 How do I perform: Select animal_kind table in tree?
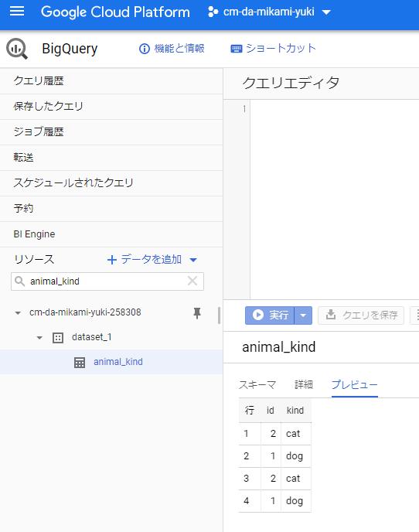(x=118, y=362)
